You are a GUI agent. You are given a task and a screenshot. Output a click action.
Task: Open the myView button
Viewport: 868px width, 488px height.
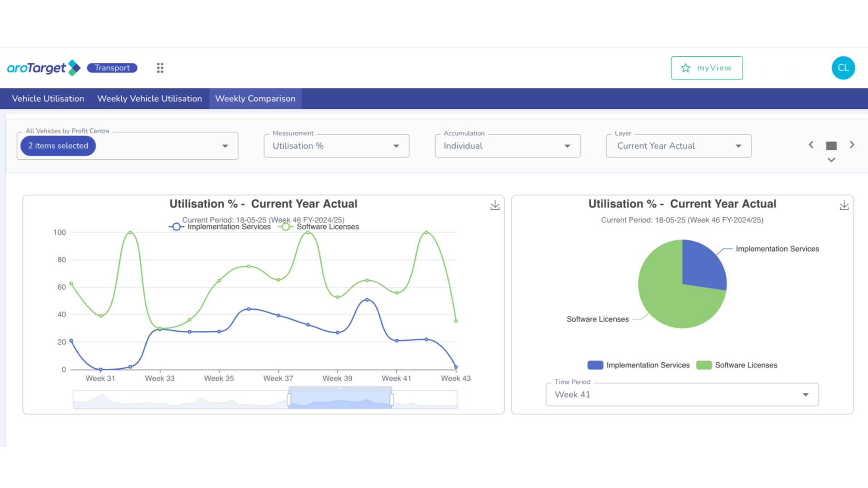point(706,68)
